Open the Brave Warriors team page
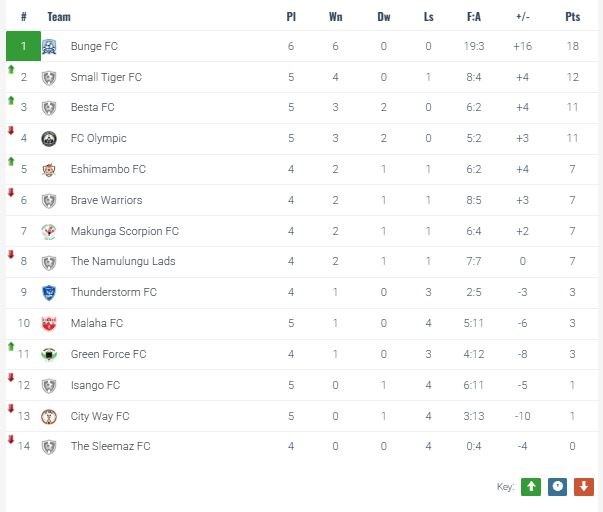Viewport: 603px width, 512px height. click(x=106, y=200)
